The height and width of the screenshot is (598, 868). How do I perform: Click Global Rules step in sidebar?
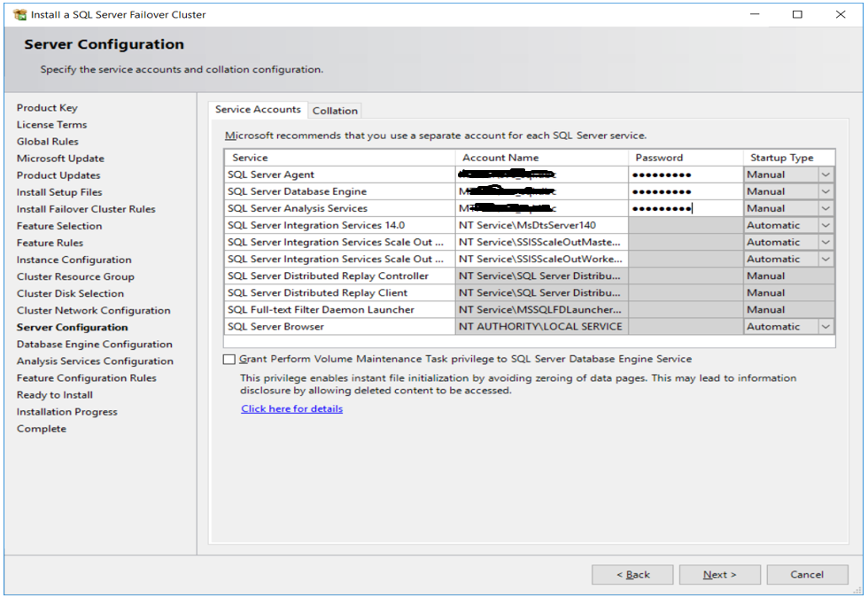pyautogui.click(x=48, y=142)
